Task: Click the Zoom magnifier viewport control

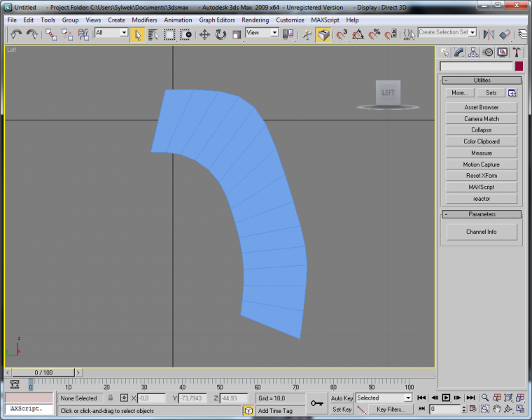Action: tap(484, 398)
